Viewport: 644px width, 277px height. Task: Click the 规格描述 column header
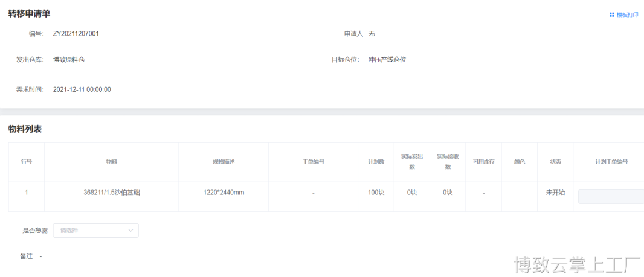tap(224, 162)
